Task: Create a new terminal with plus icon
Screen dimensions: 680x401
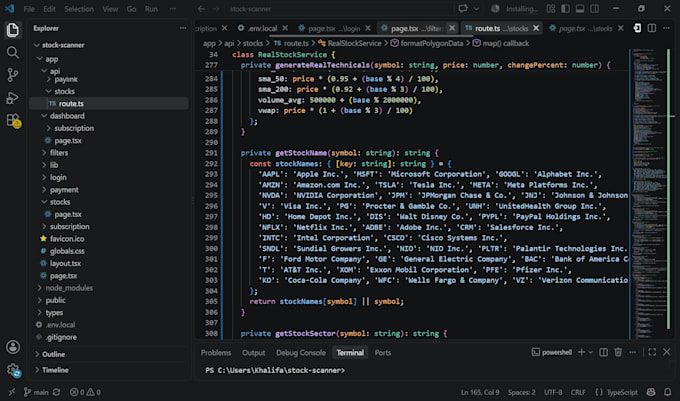Action: pos(581,352)
